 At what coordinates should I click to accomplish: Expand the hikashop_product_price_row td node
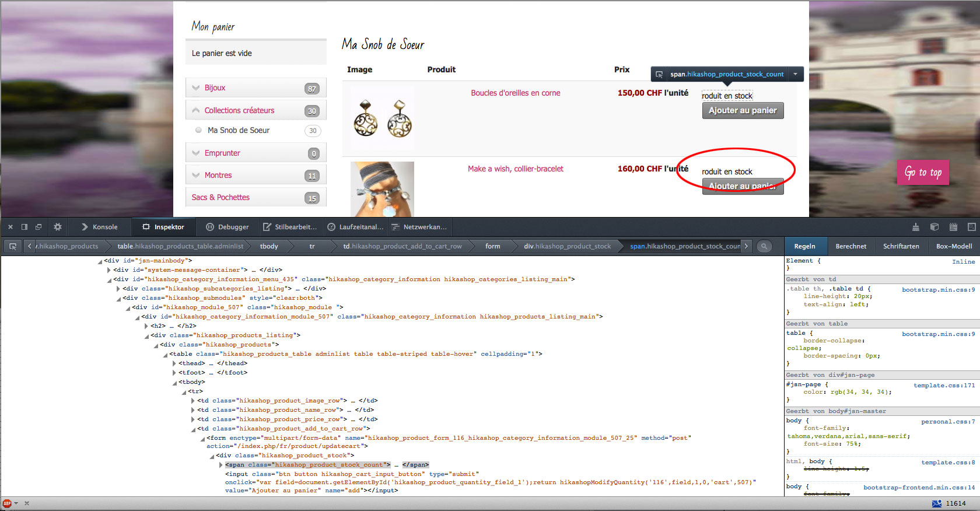(x=193, y=419)
